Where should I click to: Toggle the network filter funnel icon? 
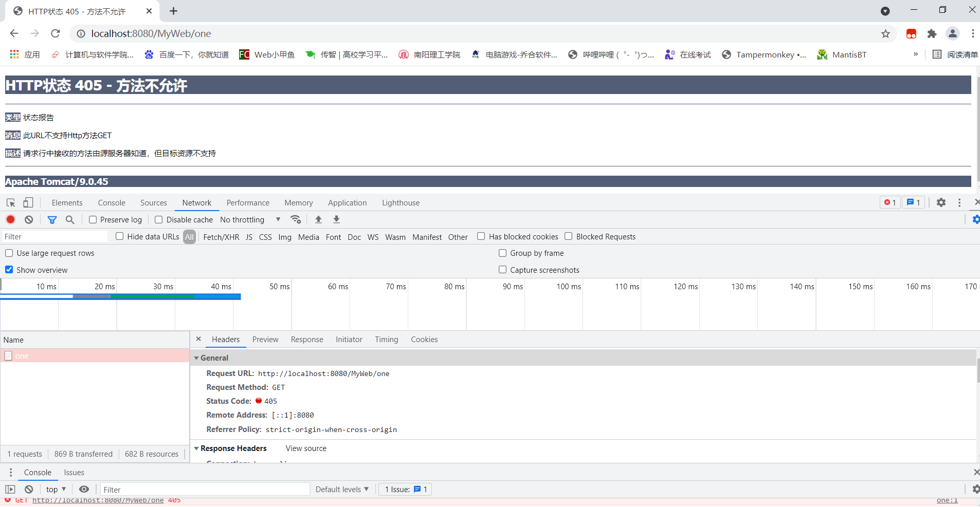click(52, 220)
